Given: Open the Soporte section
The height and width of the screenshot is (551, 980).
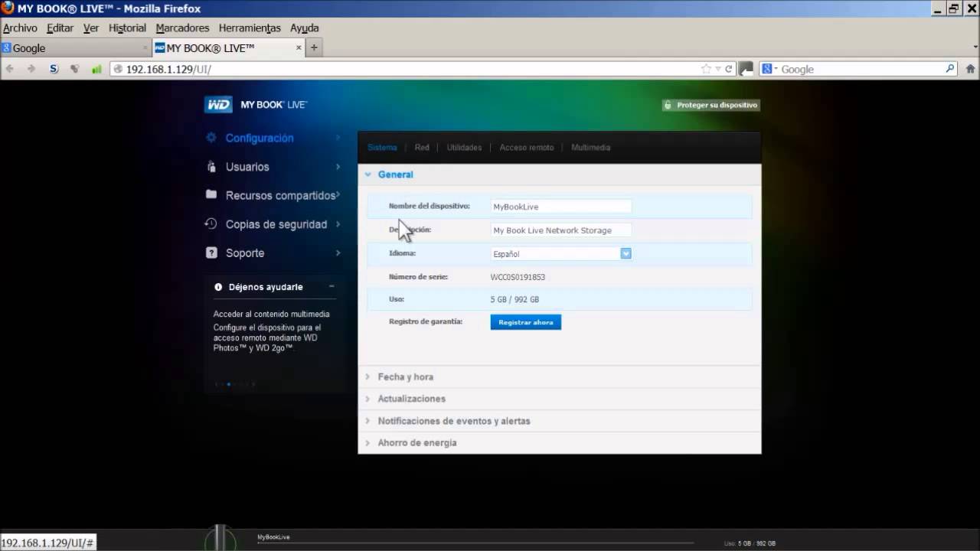Looking at the screenshot, I should 245,253.
